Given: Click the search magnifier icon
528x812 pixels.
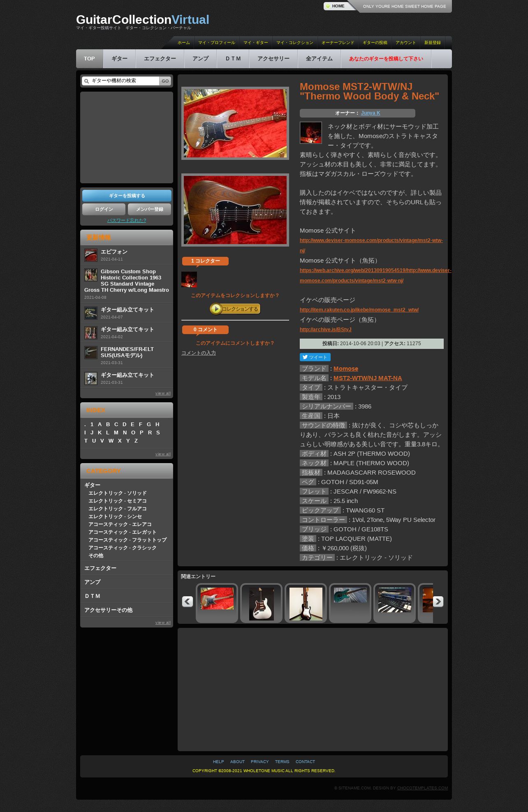Looking at the screenshot, I should 86,81.
